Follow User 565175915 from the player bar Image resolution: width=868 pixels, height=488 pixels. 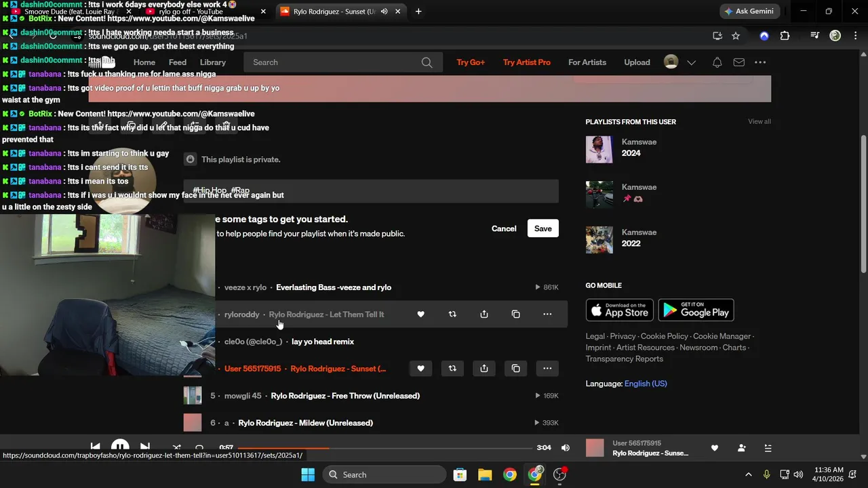click(x=741, y=448)
